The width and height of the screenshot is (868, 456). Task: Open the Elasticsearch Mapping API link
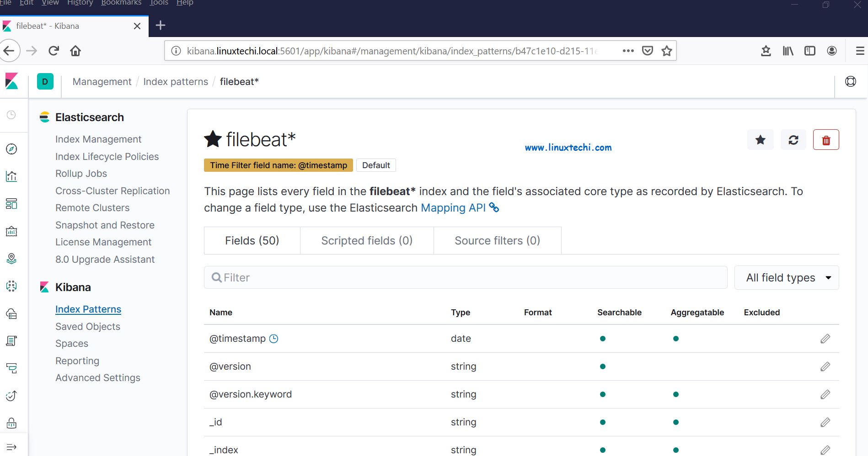tap(453, 208)
